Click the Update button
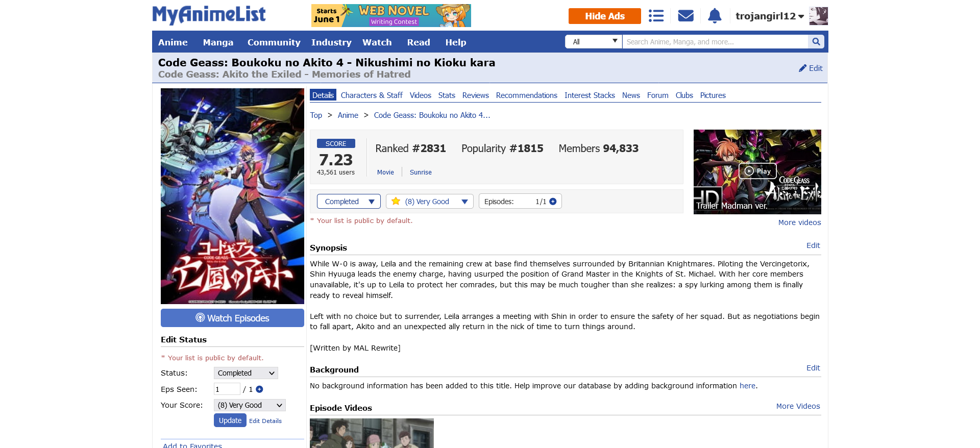 pyautogui.click(x=230, y=420)
